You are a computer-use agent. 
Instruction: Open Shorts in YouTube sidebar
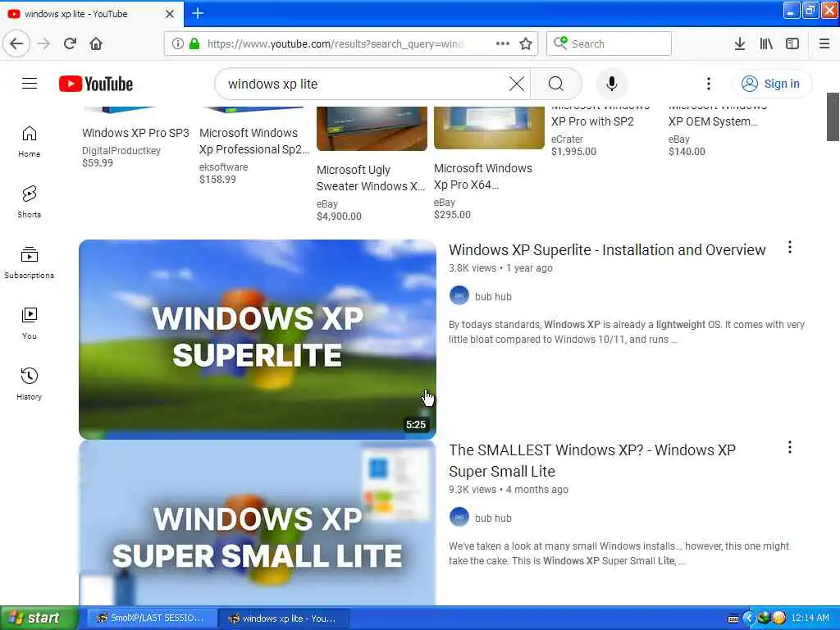click(x=30, y=202)
